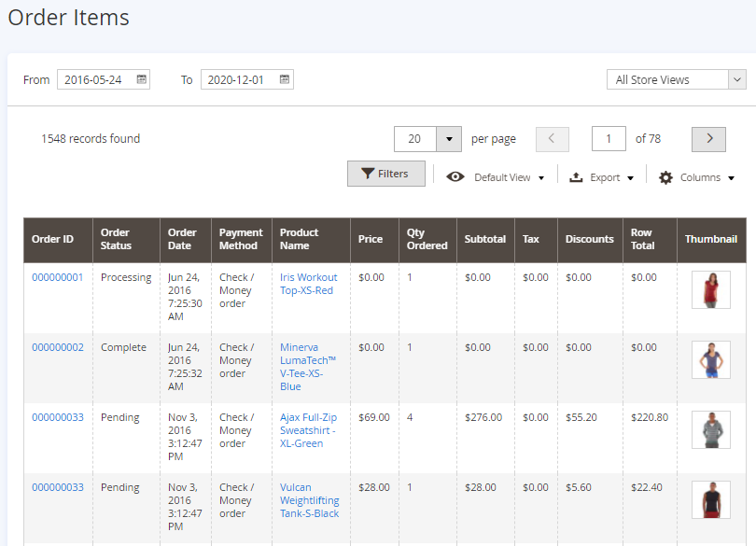Sort by the Row Total column header
756x546 pixels.
pyautogui.click(x=642, y=239)
